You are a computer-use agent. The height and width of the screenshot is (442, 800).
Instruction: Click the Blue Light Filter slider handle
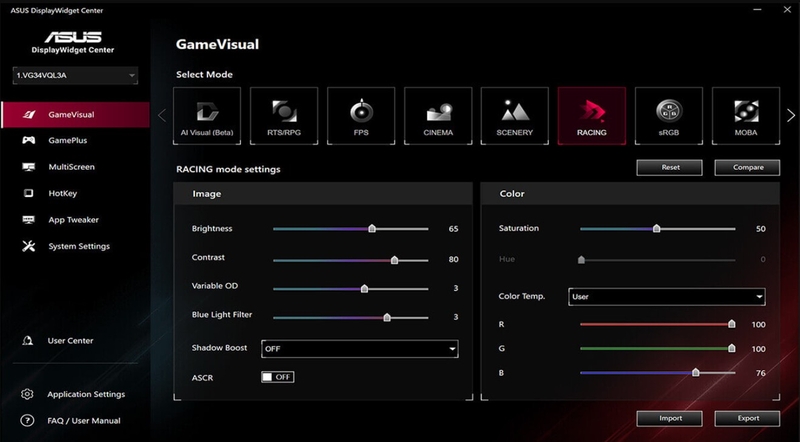(387, 317)
